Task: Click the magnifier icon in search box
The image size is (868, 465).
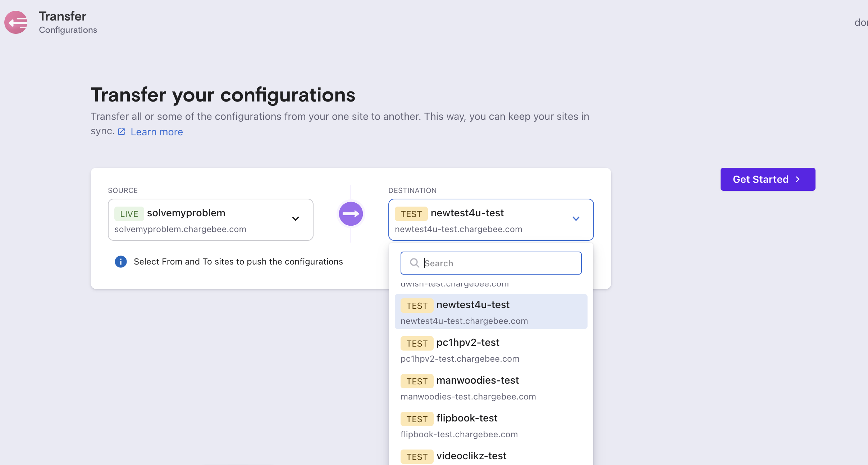Action: click(x=414, y=263)
